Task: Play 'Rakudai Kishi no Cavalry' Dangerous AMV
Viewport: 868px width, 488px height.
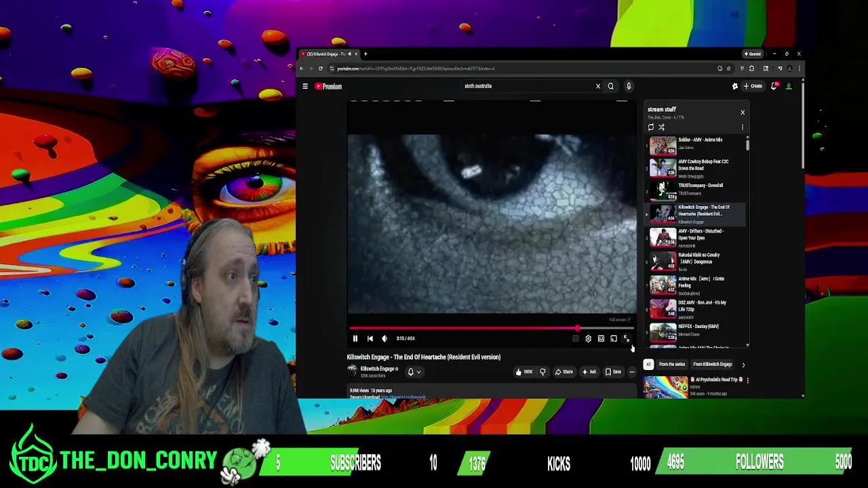Action: click(x=695, y=262)
